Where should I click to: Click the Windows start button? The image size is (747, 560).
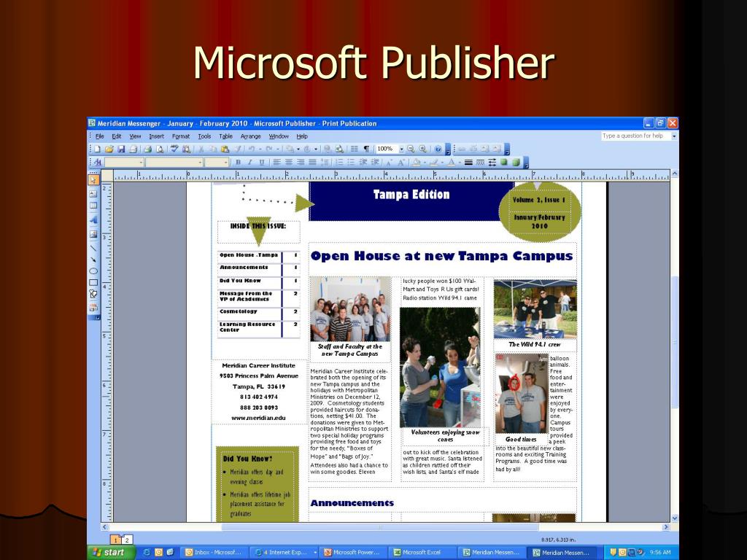[x=111, y=553]
